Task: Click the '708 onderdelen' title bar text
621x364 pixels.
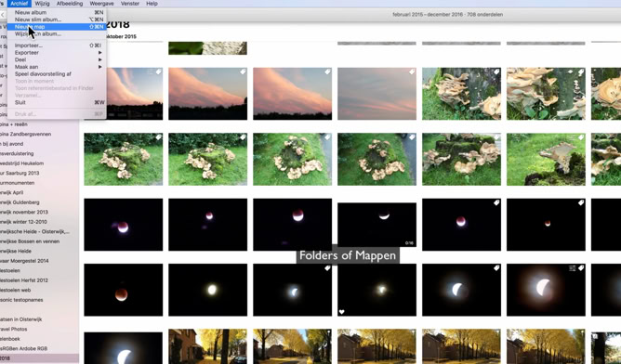Action: (484, 15)
